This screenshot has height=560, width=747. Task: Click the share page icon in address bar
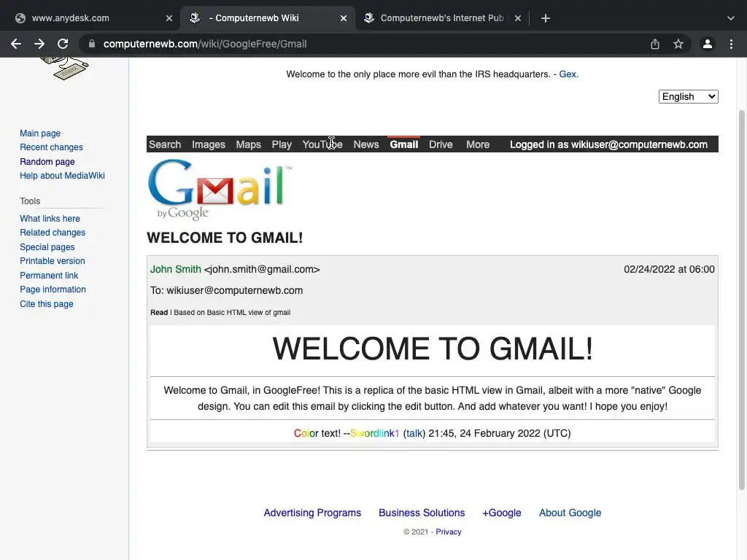655,44
